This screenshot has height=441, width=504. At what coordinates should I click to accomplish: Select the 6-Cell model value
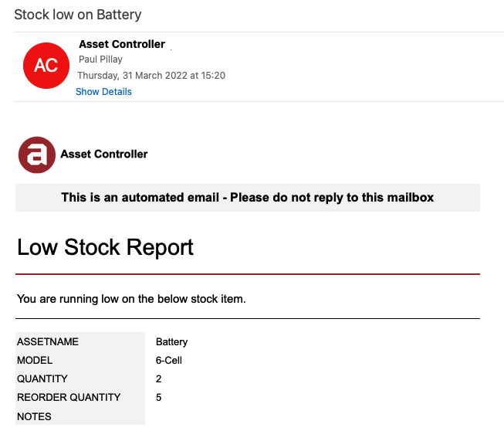[x=169, y=360]
